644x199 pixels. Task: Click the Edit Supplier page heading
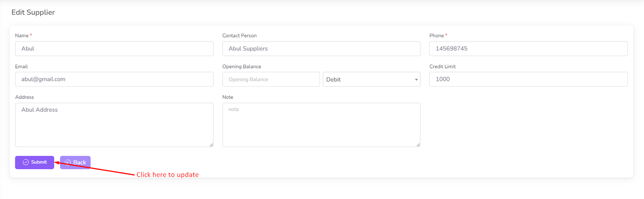[x=33, y=12]
